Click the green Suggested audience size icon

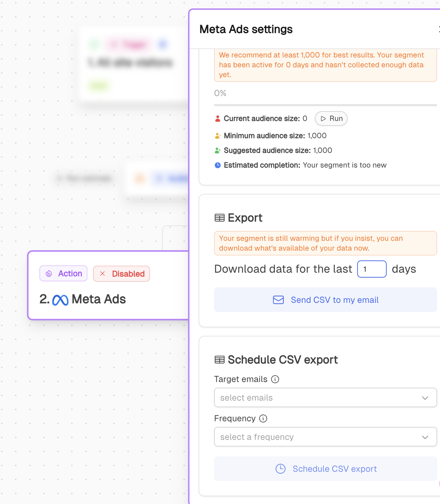[218, 150]
